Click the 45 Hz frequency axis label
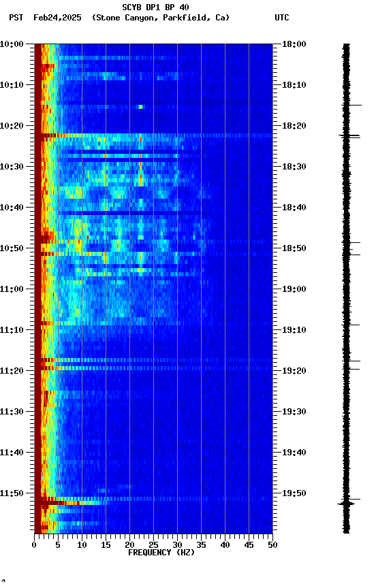The image size is (376, 588). point(249,545)
